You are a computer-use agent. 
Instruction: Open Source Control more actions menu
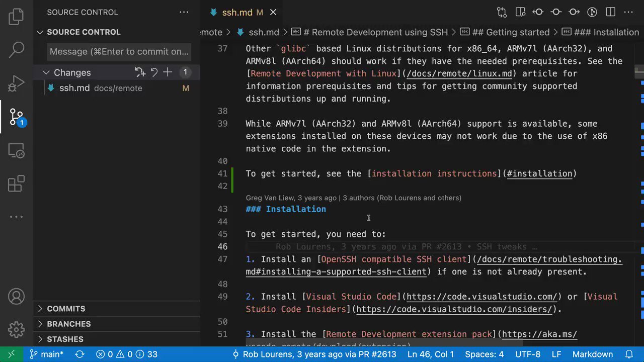184,12
